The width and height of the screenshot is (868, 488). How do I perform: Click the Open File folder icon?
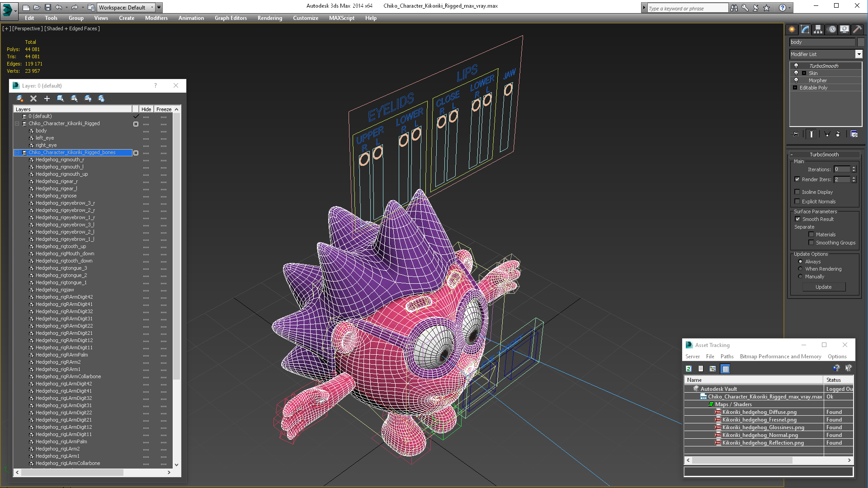point(37,7)
